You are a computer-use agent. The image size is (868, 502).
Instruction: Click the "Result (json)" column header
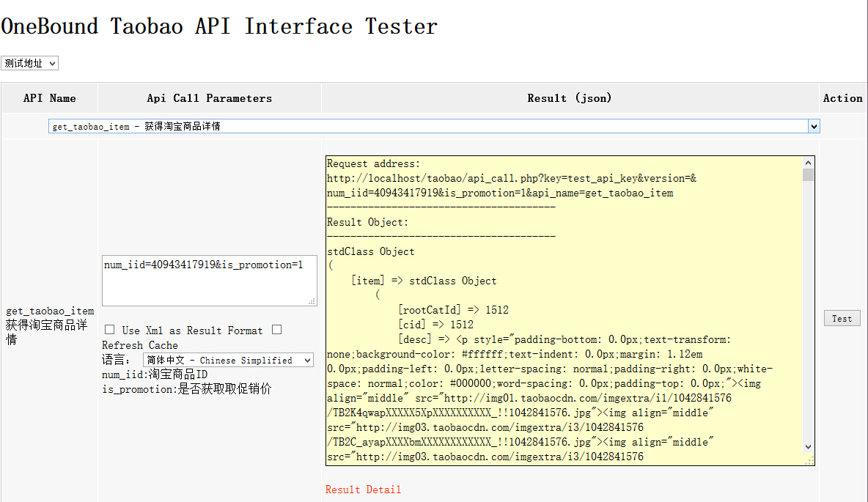(x=570, y=98)
